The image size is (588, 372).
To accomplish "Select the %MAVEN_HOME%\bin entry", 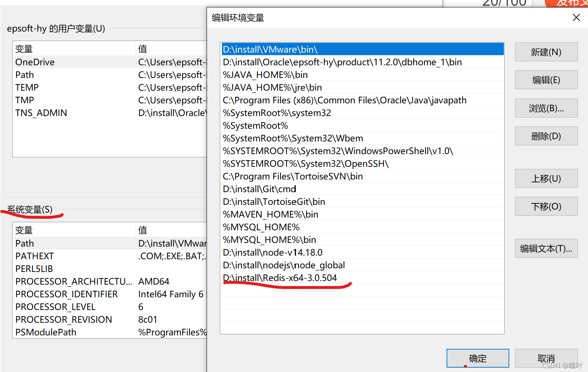I will (x=362, y=214).
